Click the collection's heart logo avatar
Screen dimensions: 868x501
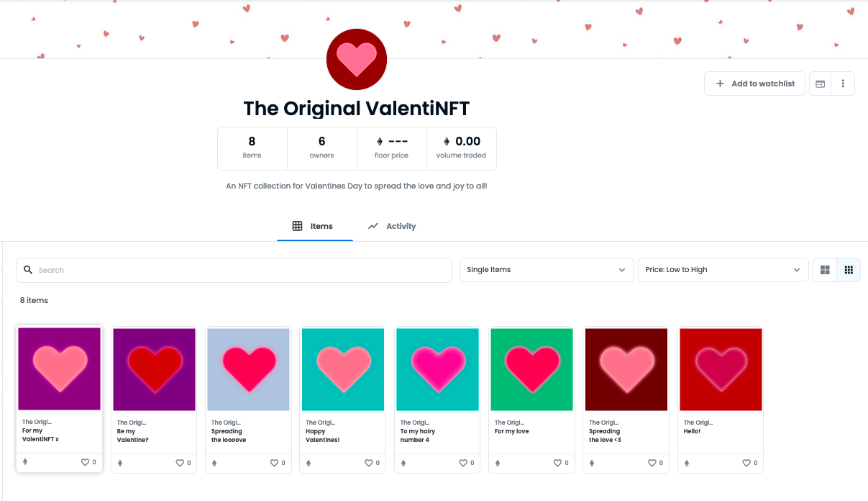pyautogui.click(x=356, y=59)
